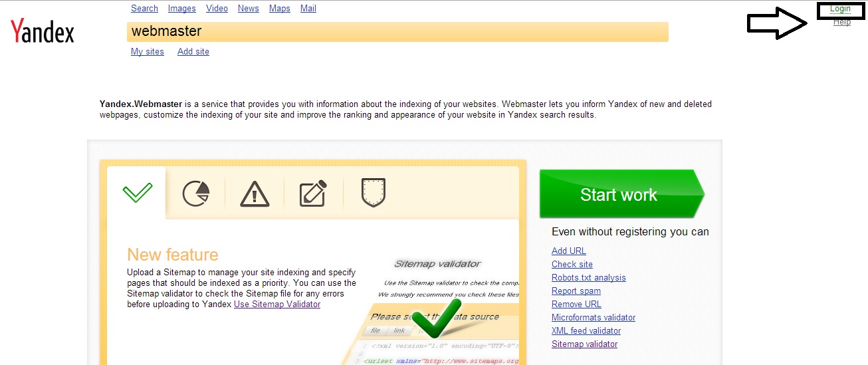868x365 pixels.
Task: Go to My sites
Action: pos(148,52)
